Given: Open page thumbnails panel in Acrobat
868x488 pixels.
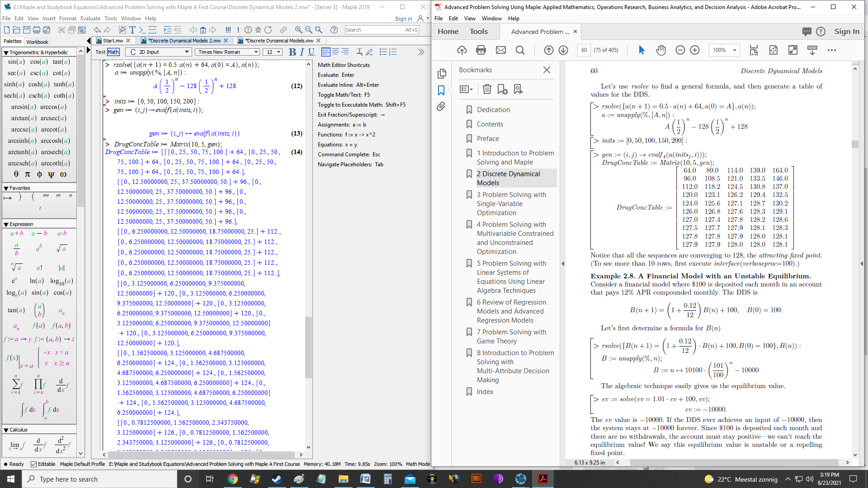Looking at the screenshot, I should (x=442, y=74).
